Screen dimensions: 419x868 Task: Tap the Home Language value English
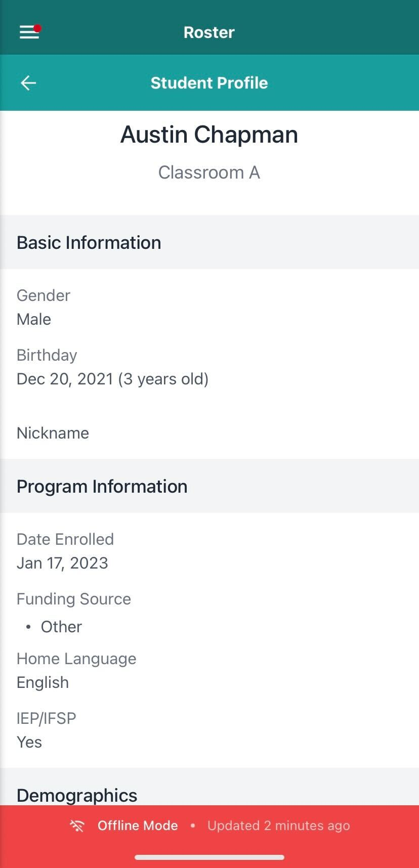click(x=43, y=683)
